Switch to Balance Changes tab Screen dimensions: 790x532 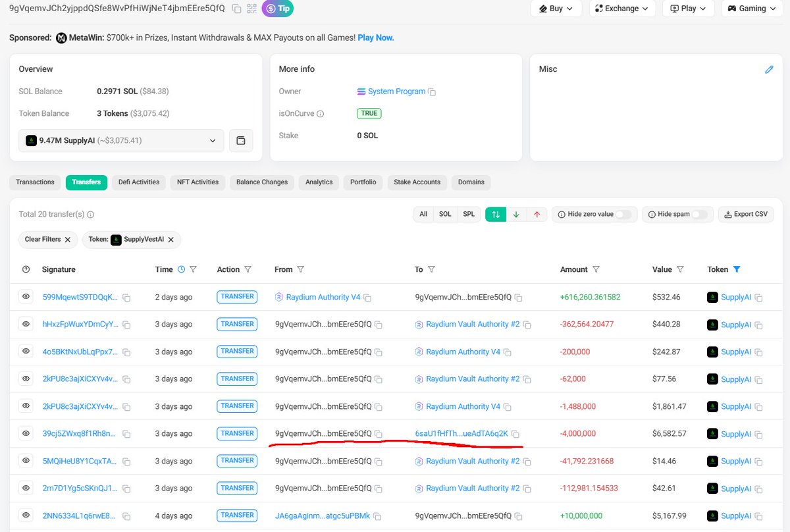coord(262,182)
